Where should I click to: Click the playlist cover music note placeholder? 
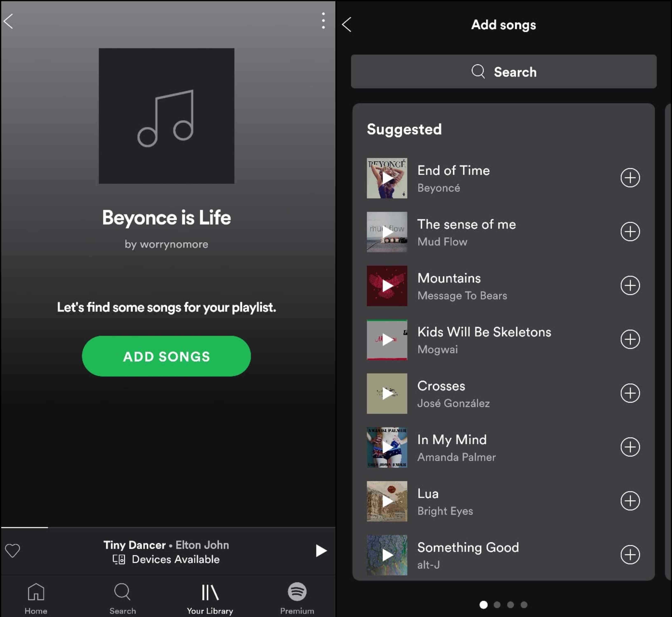166,116
